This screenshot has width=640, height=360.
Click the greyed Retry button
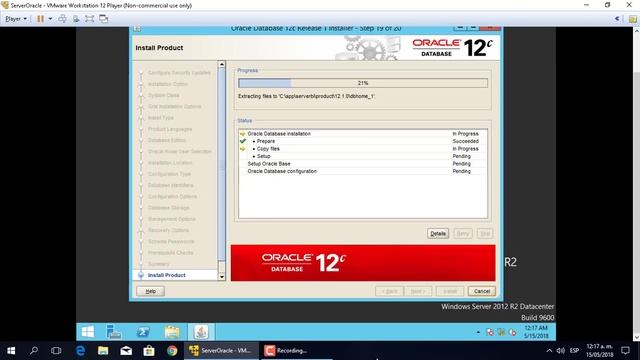click(x=462, y=233)
